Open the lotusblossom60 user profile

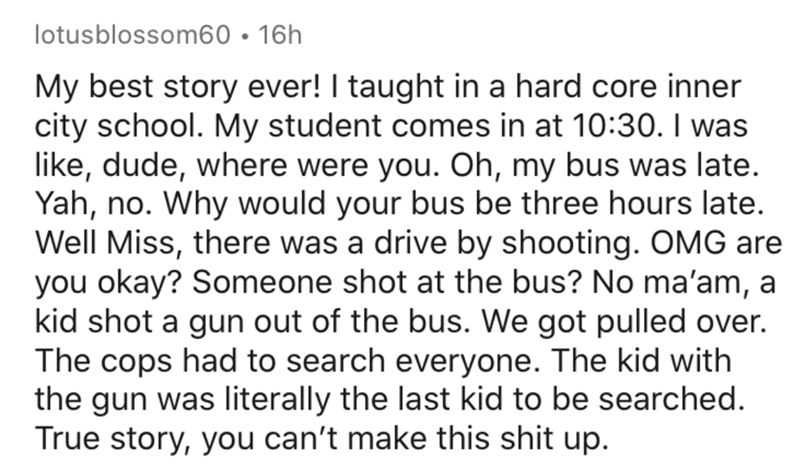click(x=133, y=36)
